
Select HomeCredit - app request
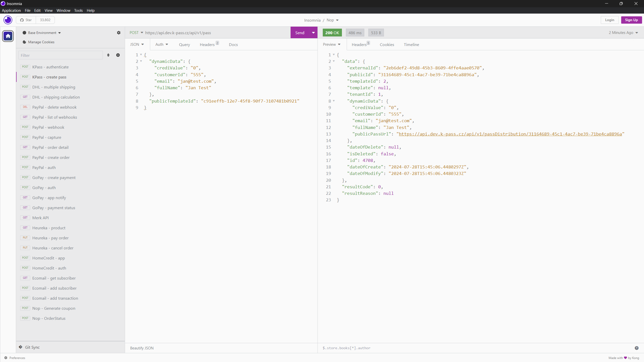pyautogui.click(x=70, y=258)
